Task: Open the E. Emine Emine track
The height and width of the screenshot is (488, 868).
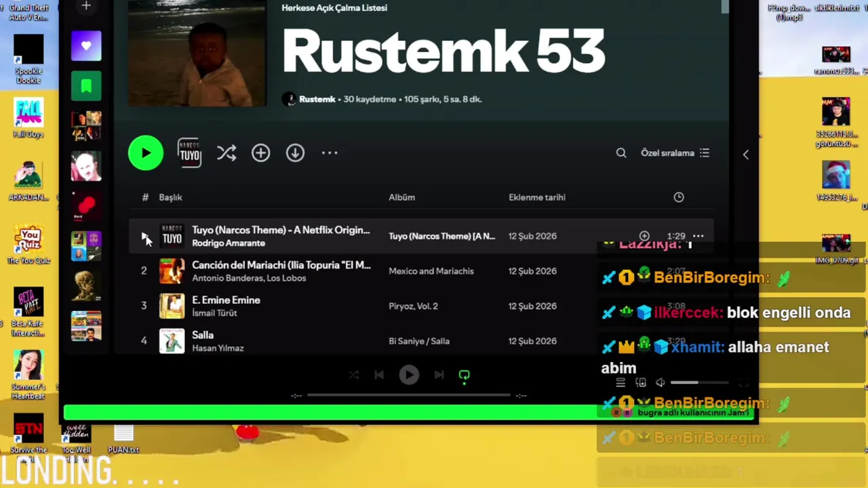Action: [x=226, y=300]
